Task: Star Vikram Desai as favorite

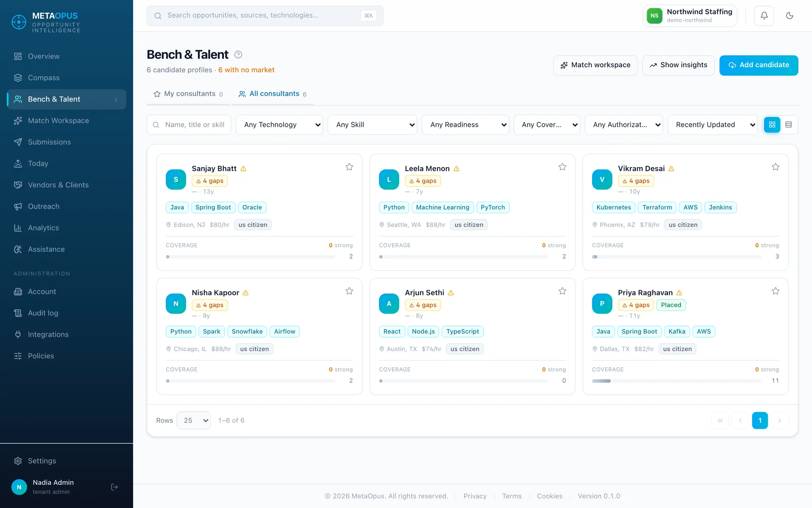Action: 776,167
